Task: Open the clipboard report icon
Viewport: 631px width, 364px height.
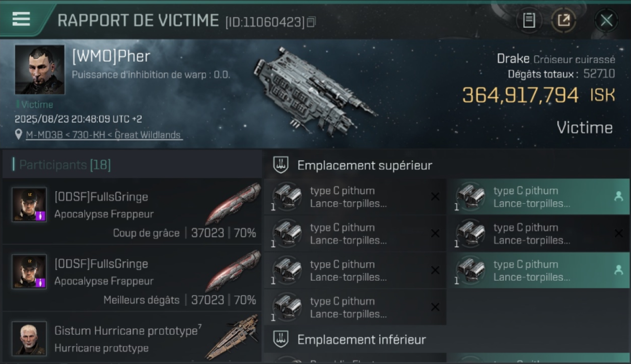Action: [x=529, y=20]
